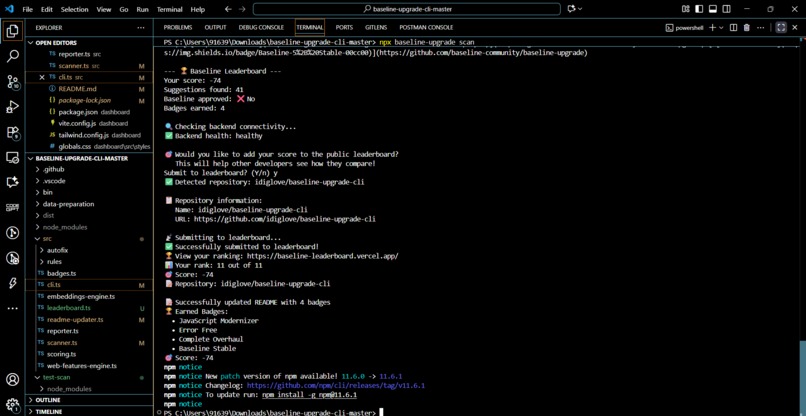The image size is (806, 416).
Task: Kill the terminal with the trash icon
Action: [747, 27]
